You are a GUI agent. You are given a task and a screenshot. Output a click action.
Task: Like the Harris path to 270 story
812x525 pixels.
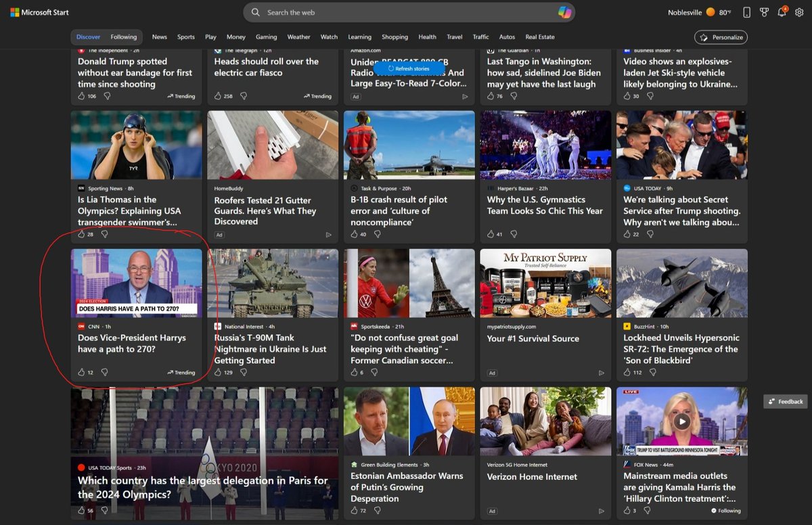82,372
